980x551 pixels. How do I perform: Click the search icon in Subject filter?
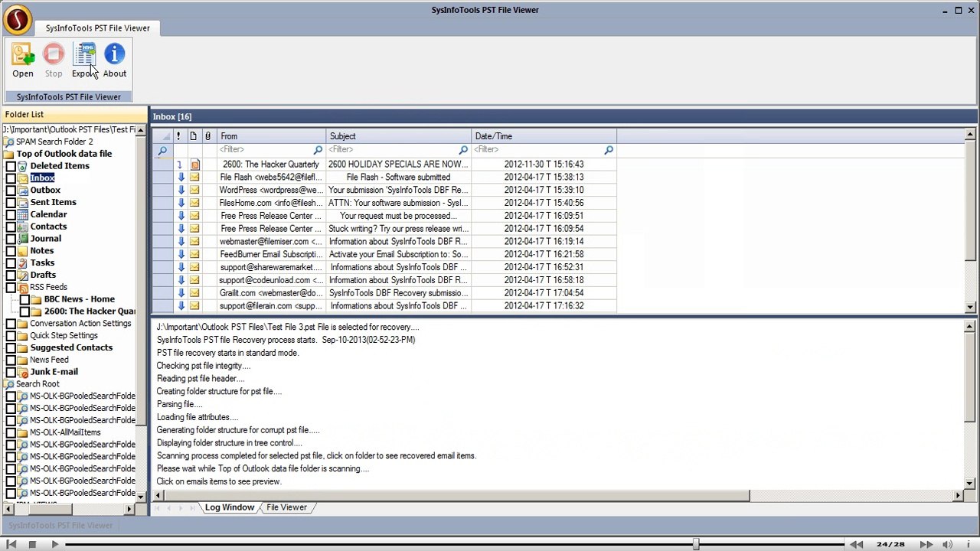463,150
